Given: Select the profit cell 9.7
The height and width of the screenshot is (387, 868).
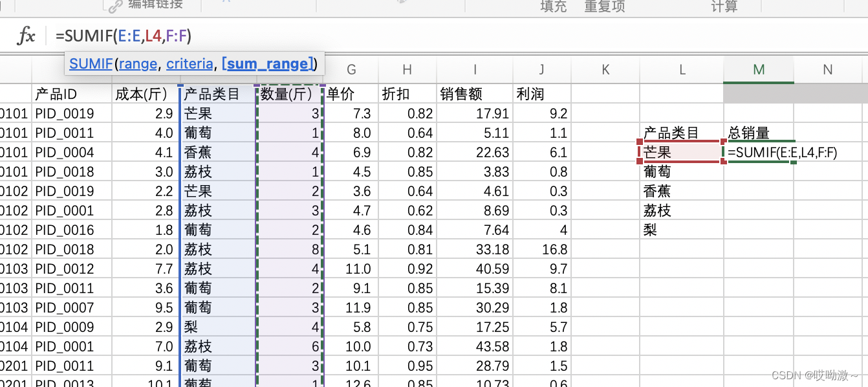Looking at the screenshot, I should pyautogui.click(x=542, y=269).
